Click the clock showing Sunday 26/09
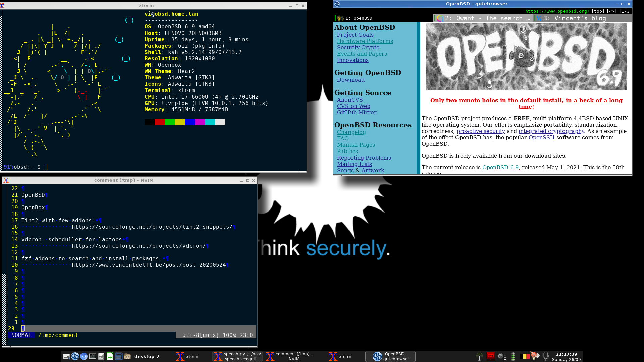Image resolution: width=644 pixels, height=362 pixels. pyautogui.click(x=567, y=357)
